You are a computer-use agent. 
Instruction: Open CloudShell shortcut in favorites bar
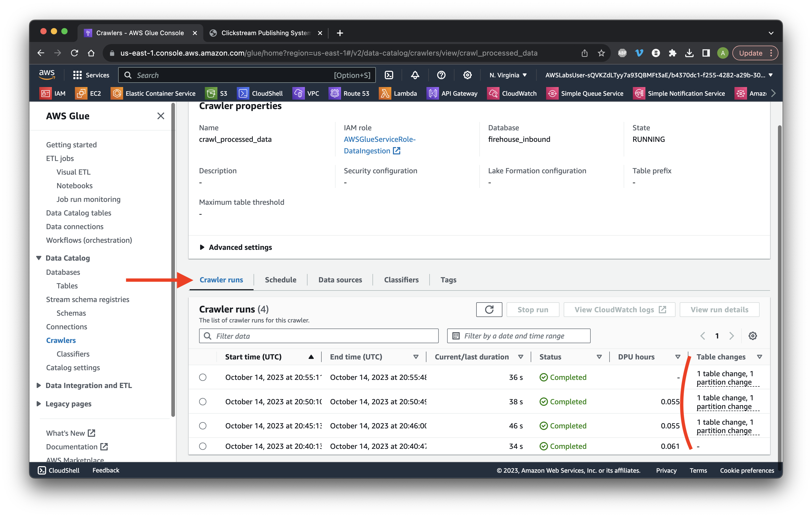pyautogui.click(x=260, y=94)
